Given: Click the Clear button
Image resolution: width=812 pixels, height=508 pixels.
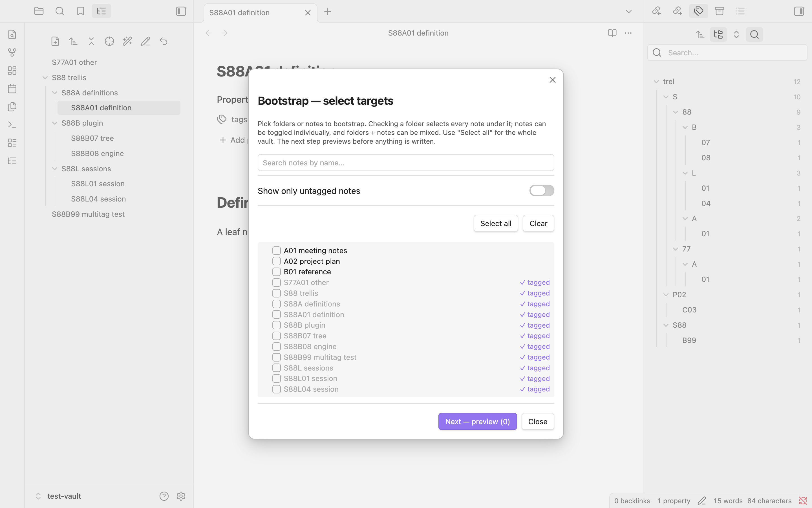Looking at the screenshot, I should pyautogui.click(x=538, y=224).
